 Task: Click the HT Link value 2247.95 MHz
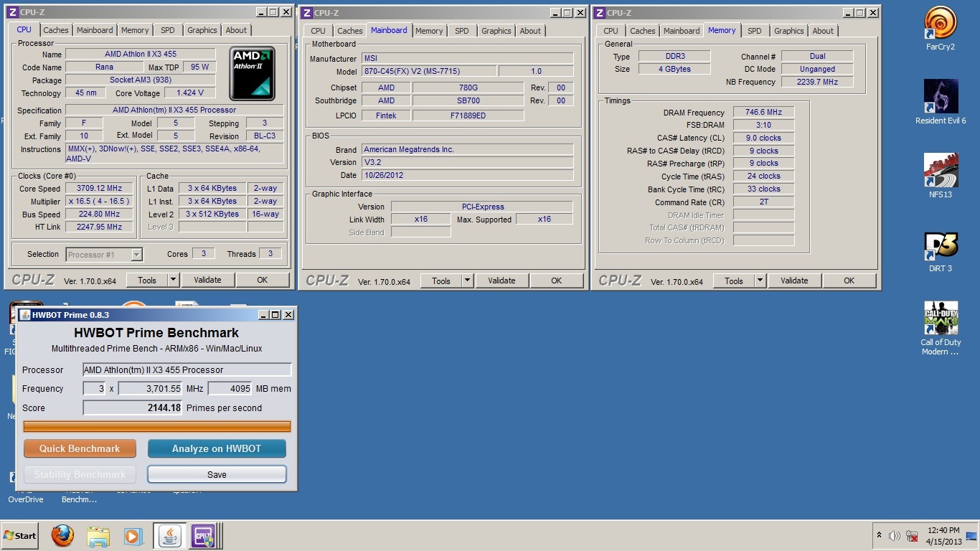(x=99, y=227)
